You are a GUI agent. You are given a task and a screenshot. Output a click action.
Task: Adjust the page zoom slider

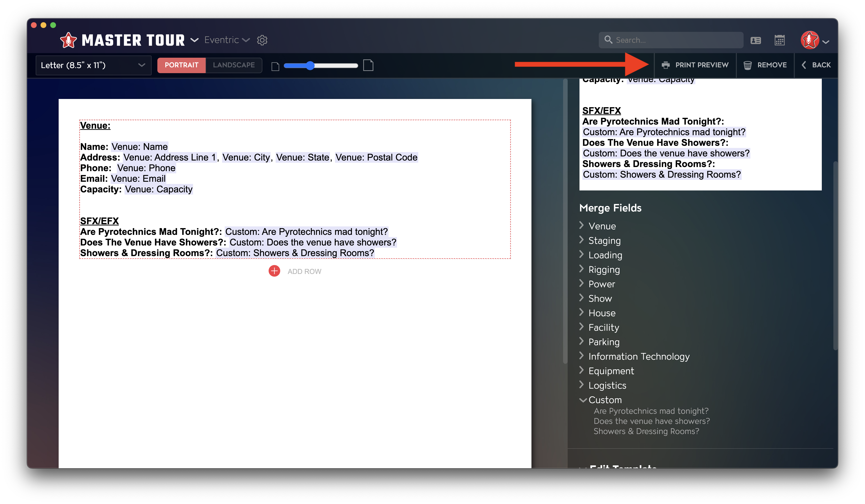(321, 65)
